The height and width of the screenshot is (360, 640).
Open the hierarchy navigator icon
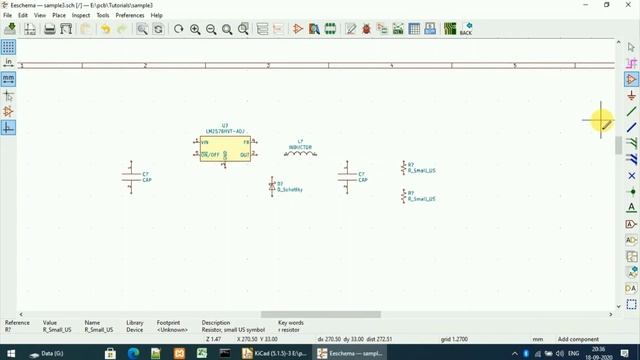point(262,29)
